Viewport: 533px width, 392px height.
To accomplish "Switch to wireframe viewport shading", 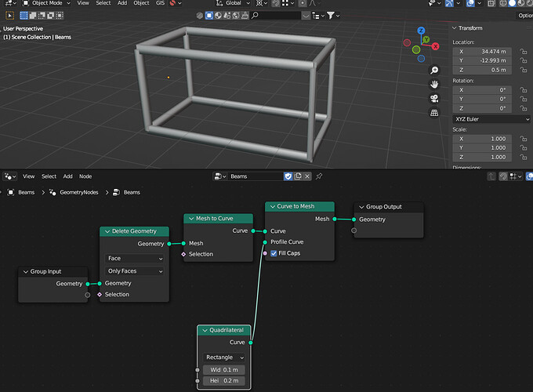I will pyautogui.click(x=503, y=3).
